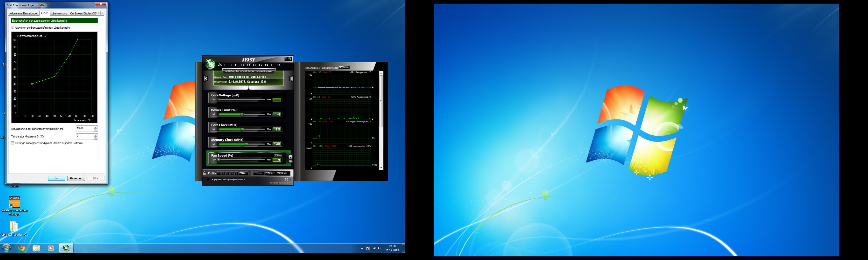
Task: Uncheck Aktivieren der benutzerdefinierten Lüfterkontrolle
Action: [x=13, y=28]
